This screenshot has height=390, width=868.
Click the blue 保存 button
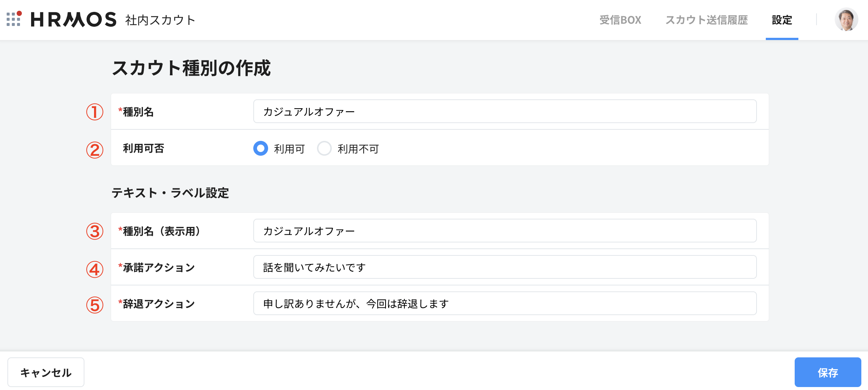[828, 372]
